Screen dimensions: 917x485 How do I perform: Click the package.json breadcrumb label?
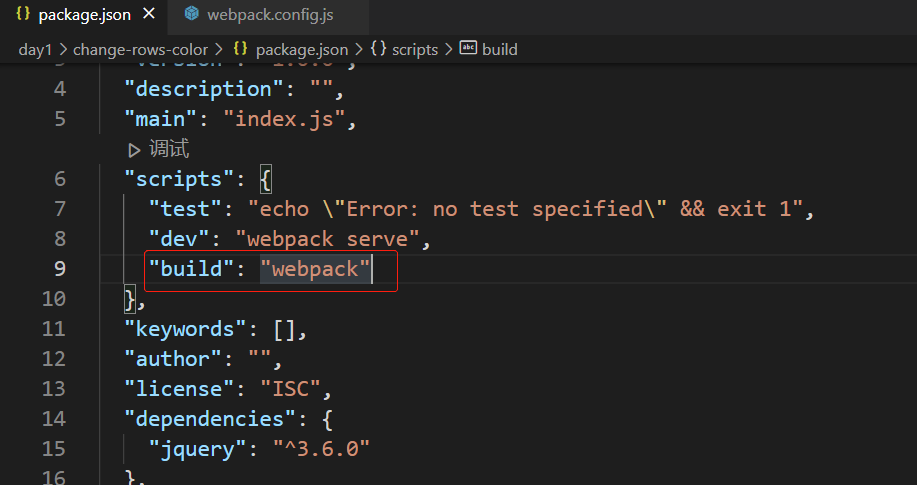(x=302, y=49)
